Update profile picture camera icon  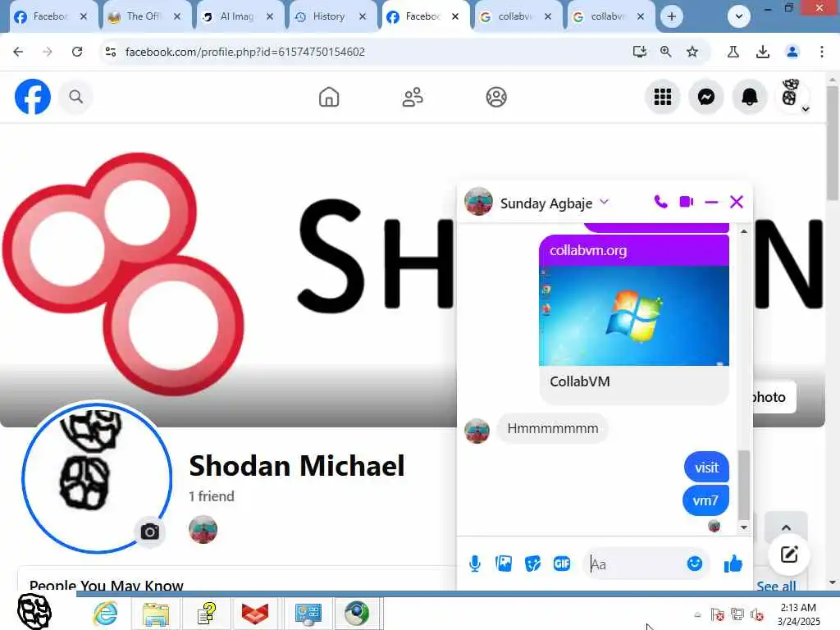149,532
